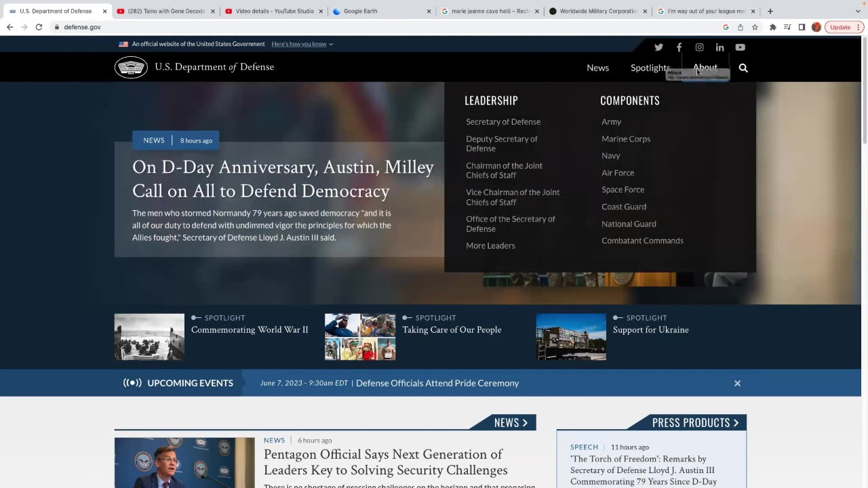
Task: Select Space Force under Components
Action: click(x=623, y=190)
